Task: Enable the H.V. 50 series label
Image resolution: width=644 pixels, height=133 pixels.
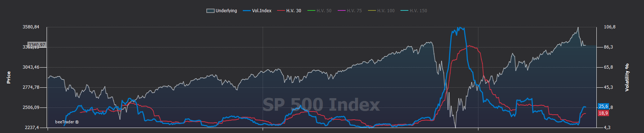Action: [324, 11]
